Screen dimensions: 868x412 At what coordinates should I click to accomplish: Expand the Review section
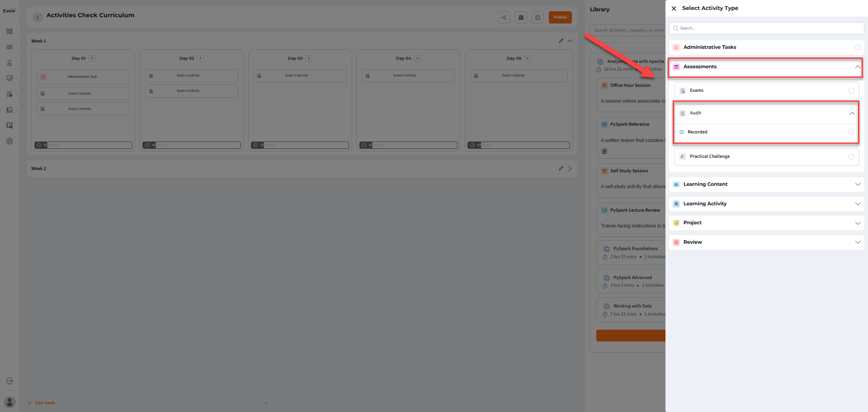[858, 242]
